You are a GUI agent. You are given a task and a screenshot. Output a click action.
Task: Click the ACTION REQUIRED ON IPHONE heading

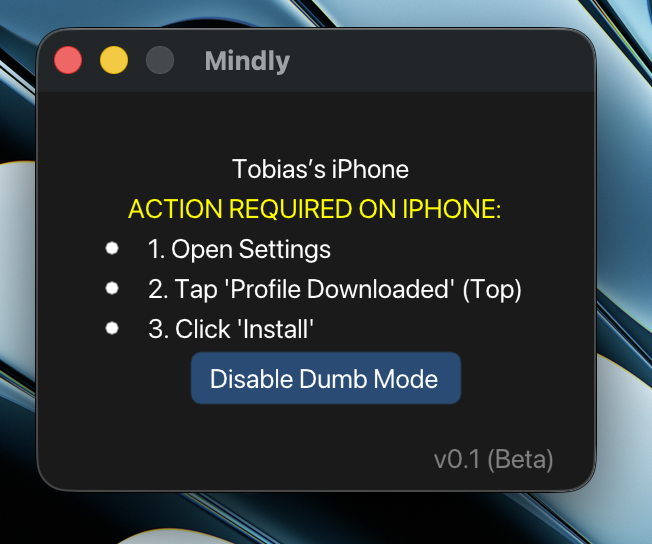point(315,208)
